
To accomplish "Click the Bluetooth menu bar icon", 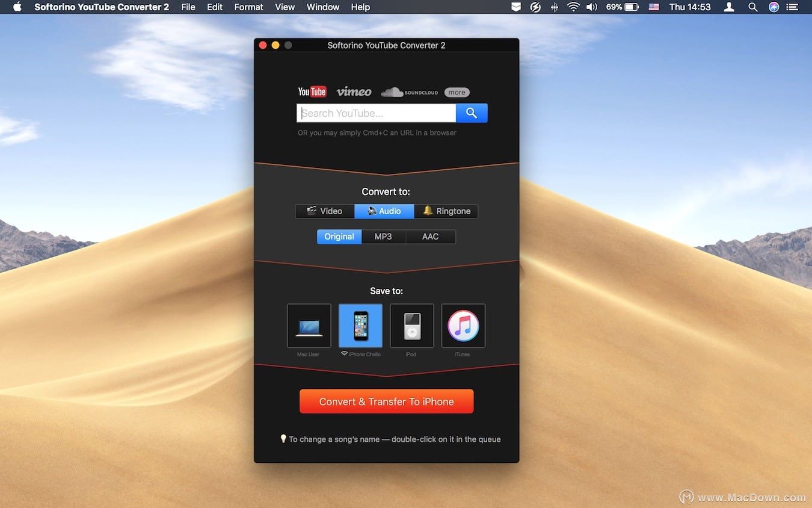I will [554, 7].
